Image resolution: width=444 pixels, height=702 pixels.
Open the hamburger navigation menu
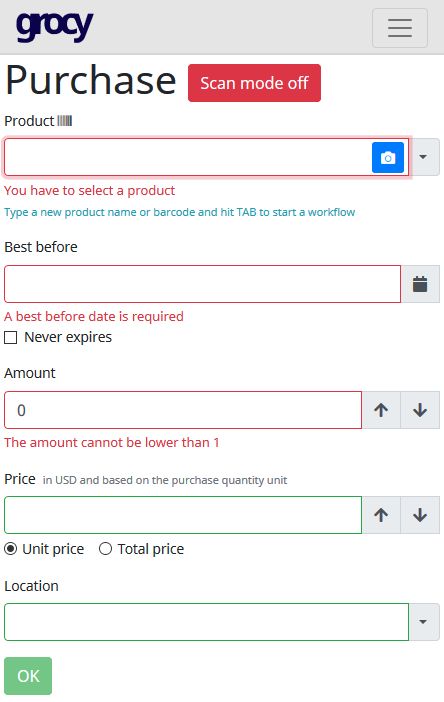[400, 28]
